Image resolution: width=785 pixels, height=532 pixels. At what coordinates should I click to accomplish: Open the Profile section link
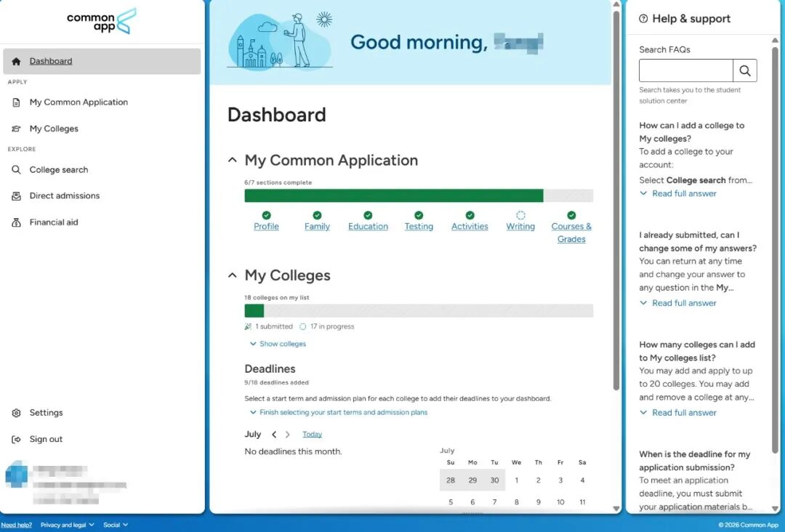pos(266,227)
